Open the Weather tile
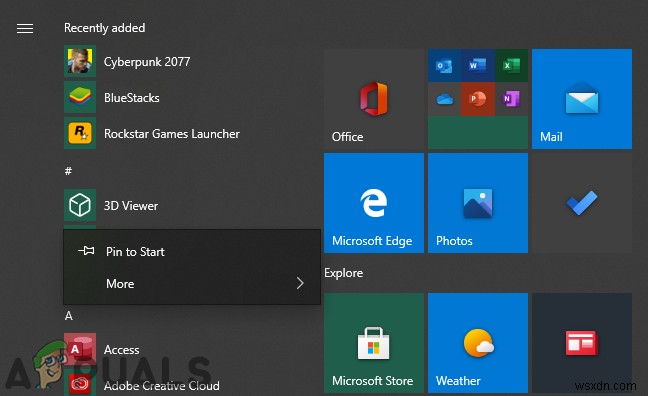 tap(478, 343)
